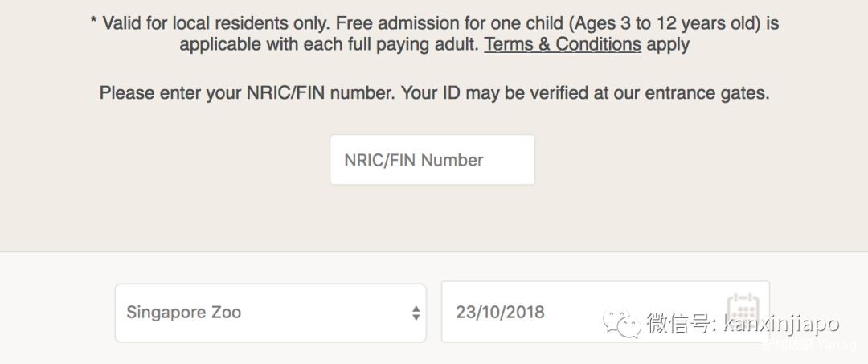The height and width of the screenshot is (364, 868).
Task: Click the 'kanxinjiapo' WeChat ID watermark text
Action: 780,324
